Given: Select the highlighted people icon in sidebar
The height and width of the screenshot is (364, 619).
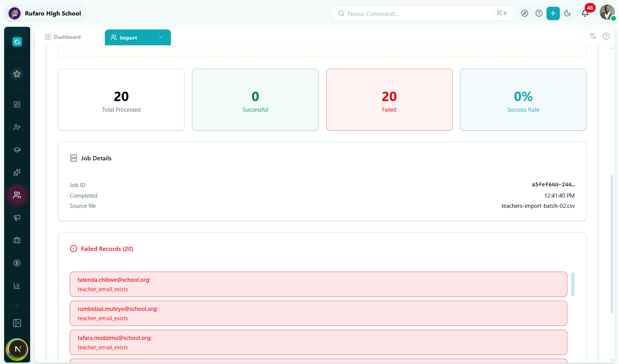Looking at the screenshot, I should pos(17,195).
